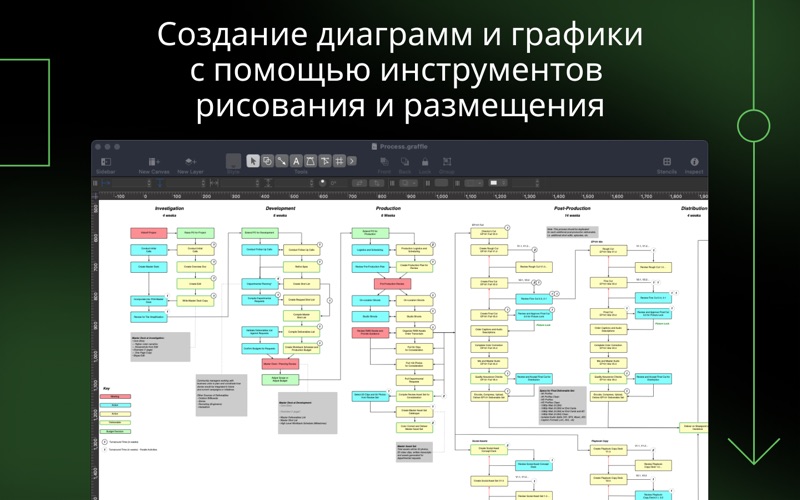The width and height of the screenshot is (800, 500).
Task: Select the Diagramming tool
Action: pyautogui.click(x=324, y=161)
